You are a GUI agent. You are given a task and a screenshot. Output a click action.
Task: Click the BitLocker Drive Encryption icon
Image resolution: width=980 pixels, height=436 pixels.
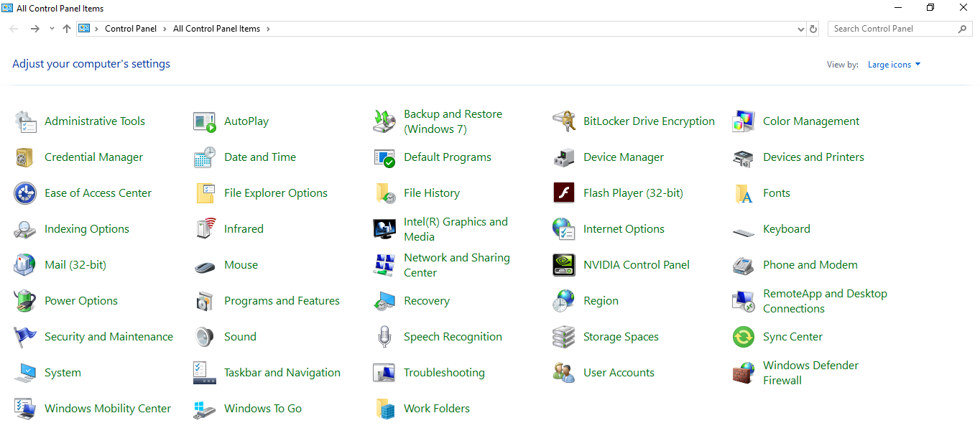pos(564,121)
